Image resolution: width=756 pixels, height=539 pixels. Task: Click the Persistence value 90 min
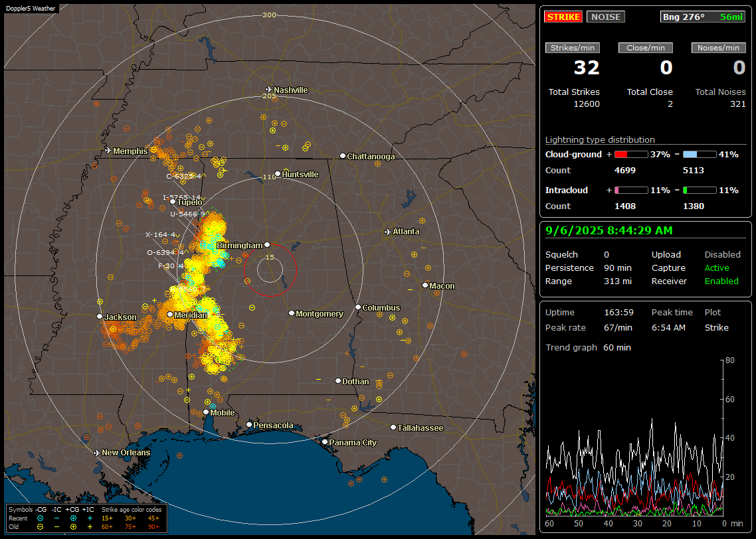coord(618,268)
